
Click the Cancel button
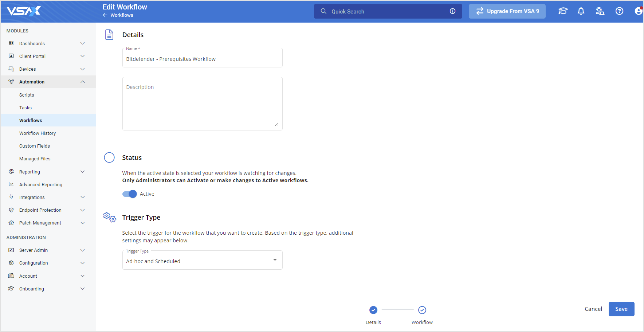[x=593, y=309]
